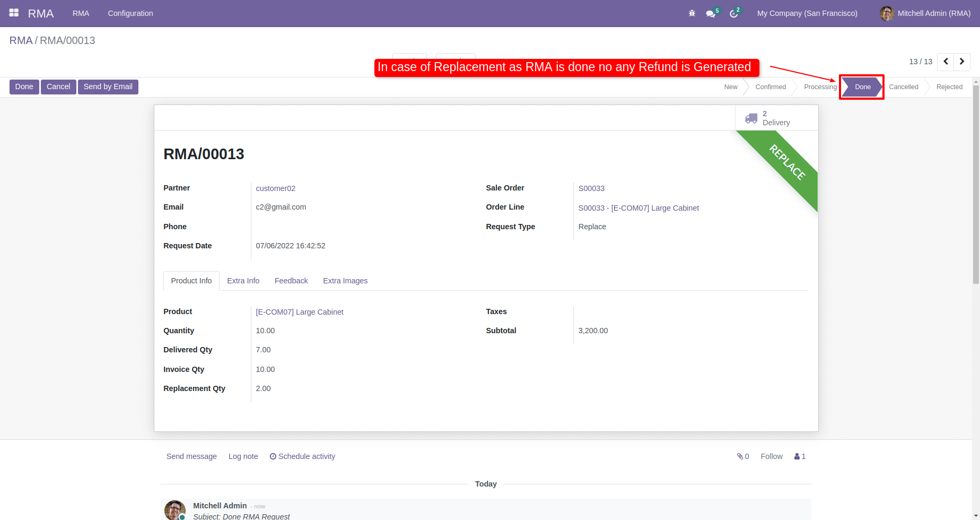Select the Rejected status stage

949,87
